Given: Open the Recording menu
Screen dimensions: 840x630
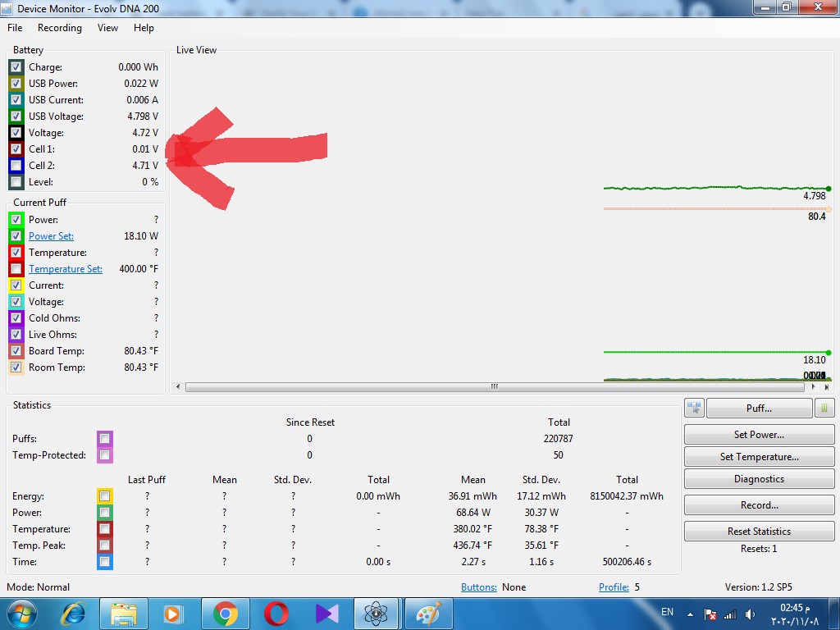Looking at the screenshot, I should 60,28.
